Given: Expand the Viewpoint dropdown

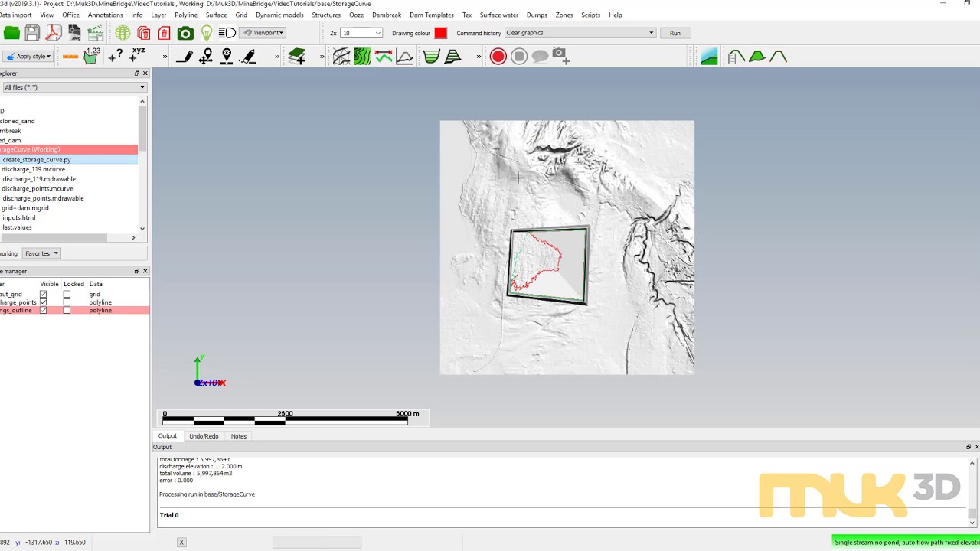Looking at the screenshot, I should coord(263,33).
